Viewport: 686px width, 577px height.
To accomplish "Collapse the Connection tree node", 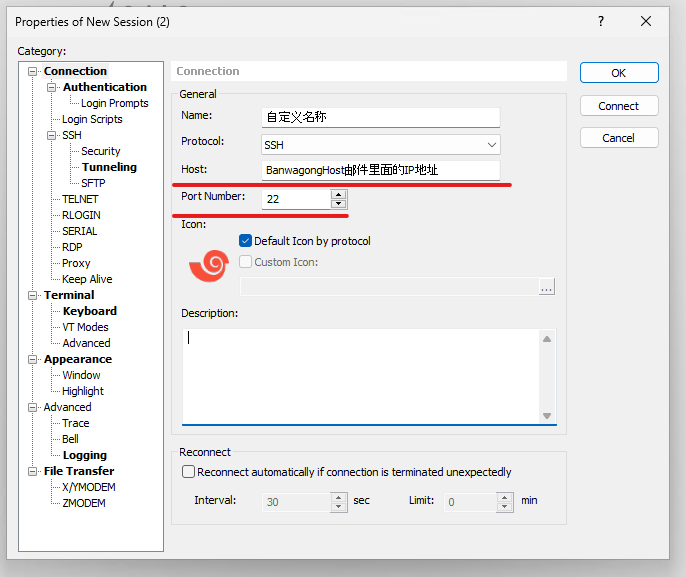I will point(34,71).
